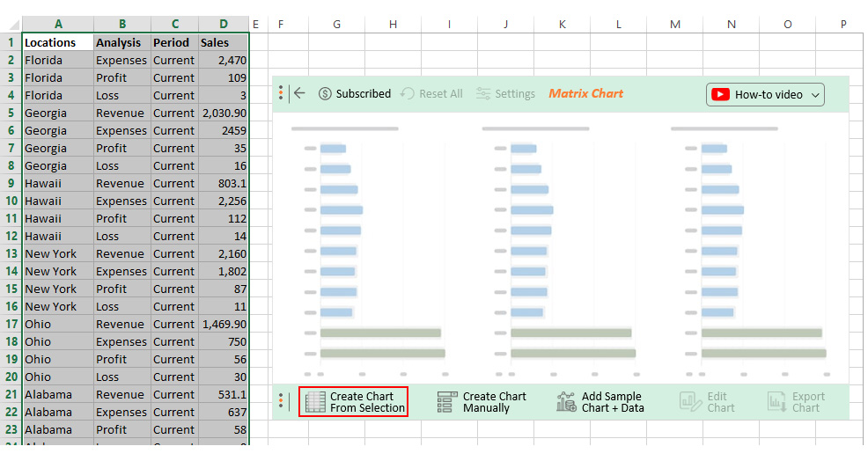Click the Edit Chart label
The image size is (868, 461).
(x=721, y=402)
